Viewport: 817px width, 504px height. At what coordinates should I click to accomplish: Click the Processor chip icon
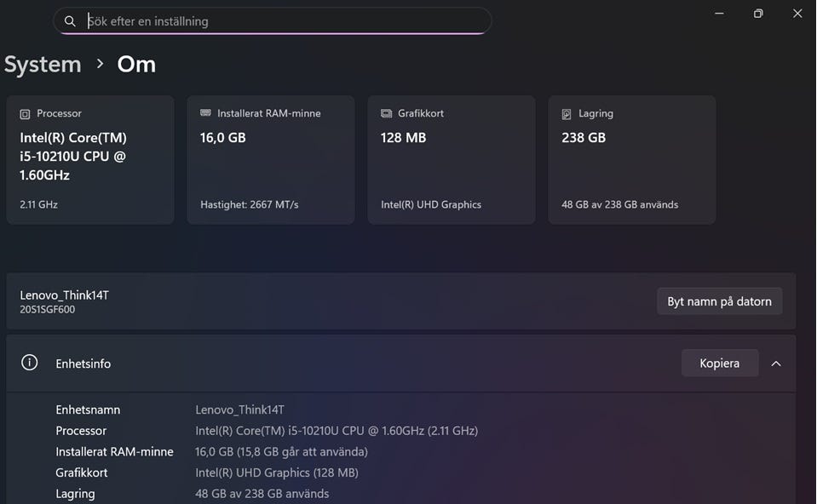[x=25, y=114]
